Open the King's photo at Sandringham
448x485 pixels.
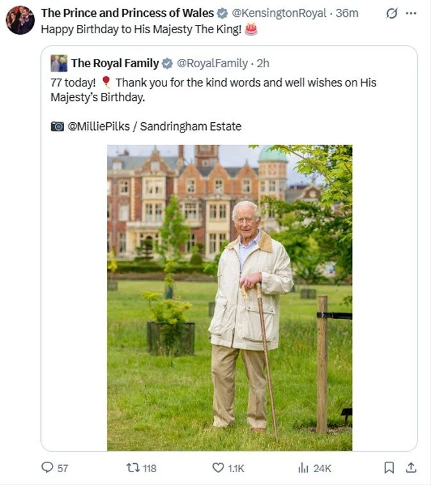pos(229,298)
